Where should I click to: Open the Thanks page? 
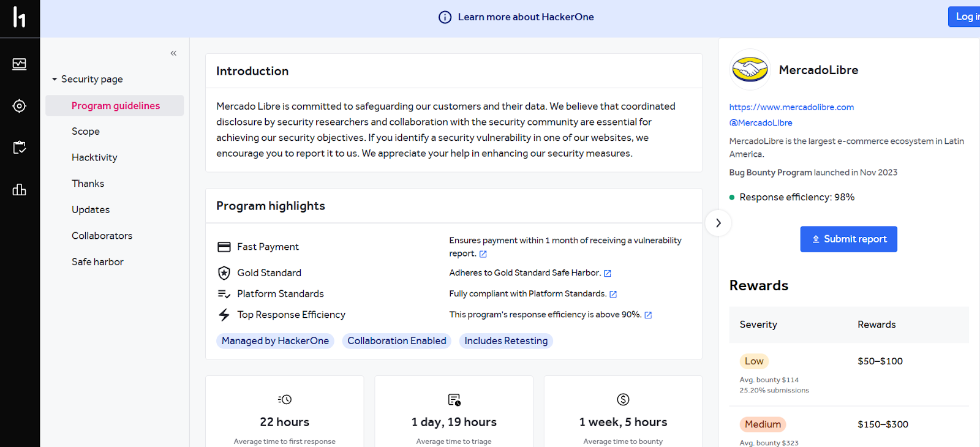[x=88, y=184]
